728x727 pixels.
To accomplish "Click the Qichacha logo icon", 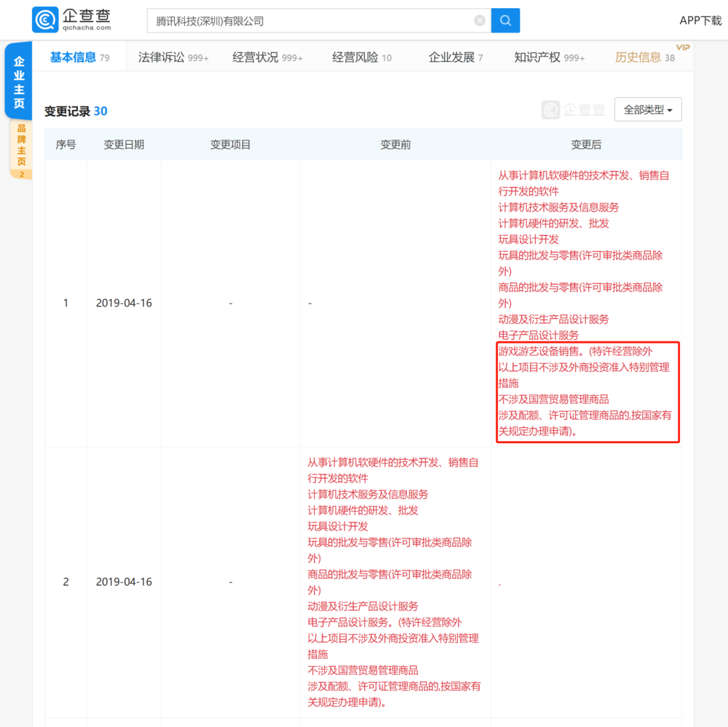I will coord(46,20).
